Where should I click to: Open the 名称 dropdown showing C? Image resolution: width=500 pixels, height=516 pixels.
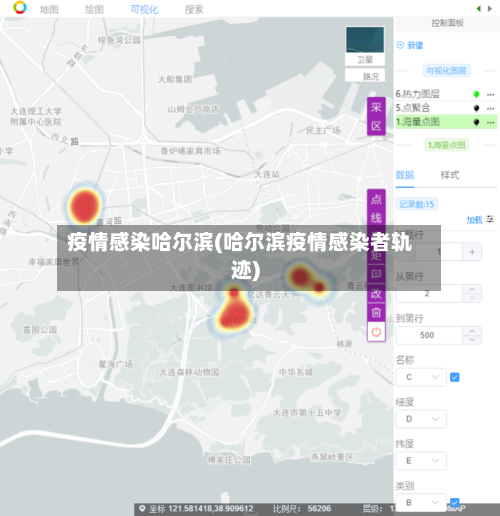[x=421, y=377]
